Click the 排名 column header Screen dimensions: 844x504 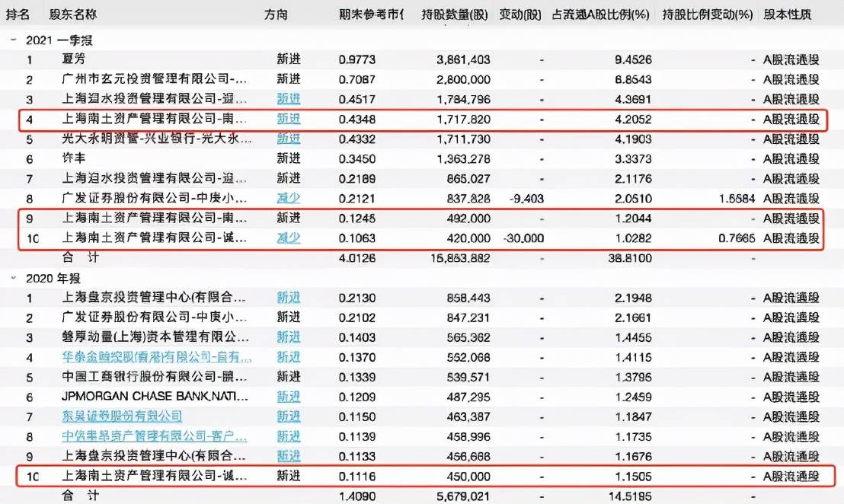click(19, 14)
